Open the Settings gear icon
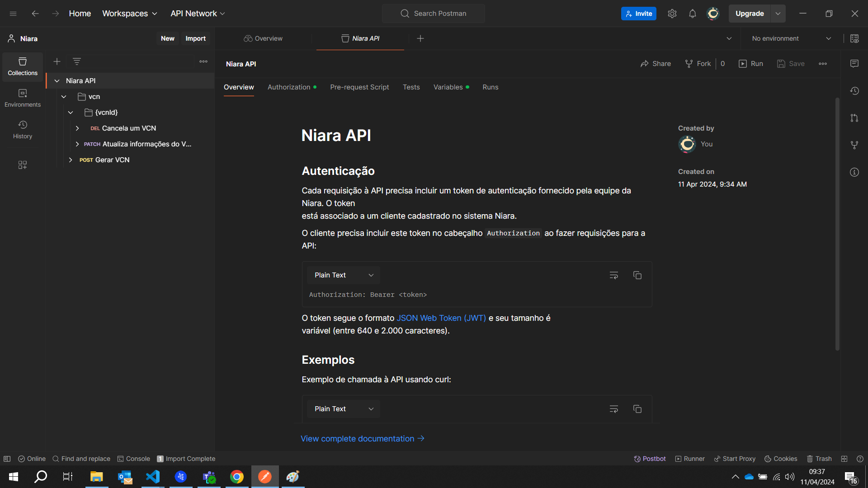The image size is (868, 488). coord(672,14)
